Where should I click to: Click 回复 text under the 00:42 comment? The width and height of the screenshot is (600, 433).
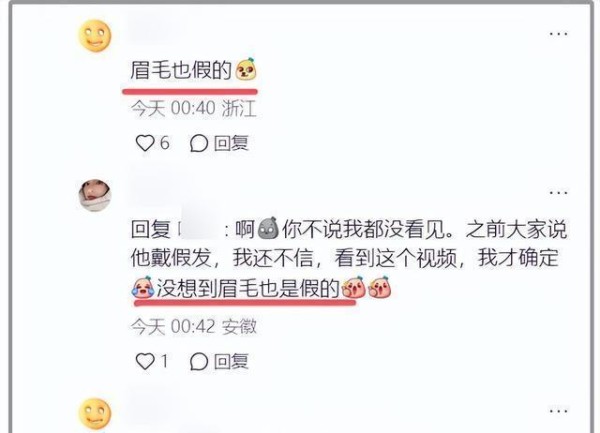(231, 361)
